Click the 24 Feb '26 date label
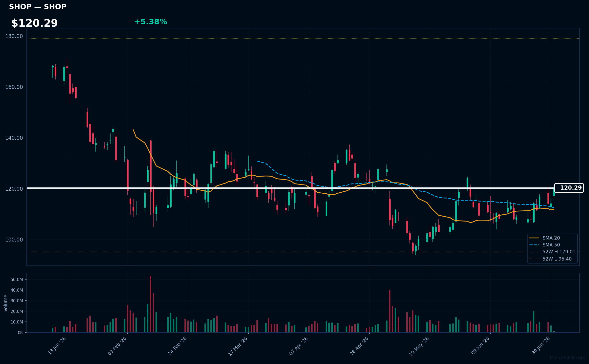The image size is (589, 364). (178, 346)
